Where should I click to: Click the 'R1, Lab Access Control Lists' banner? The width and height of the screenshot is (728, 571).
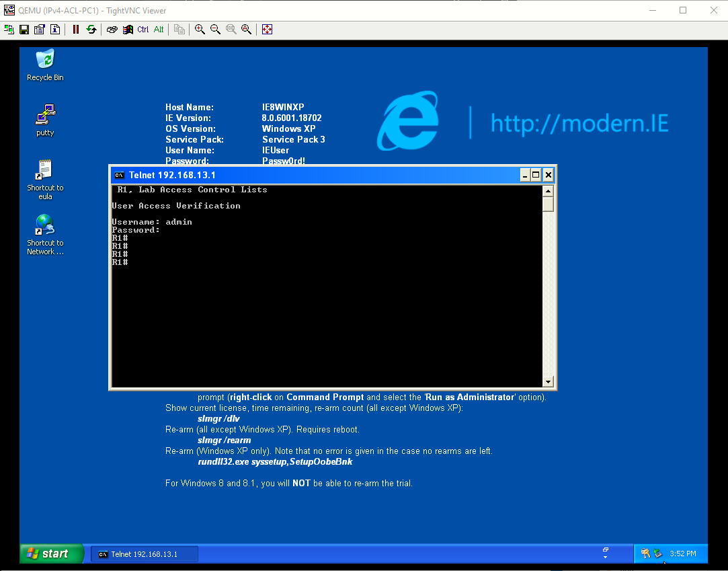tap(192, 190)
